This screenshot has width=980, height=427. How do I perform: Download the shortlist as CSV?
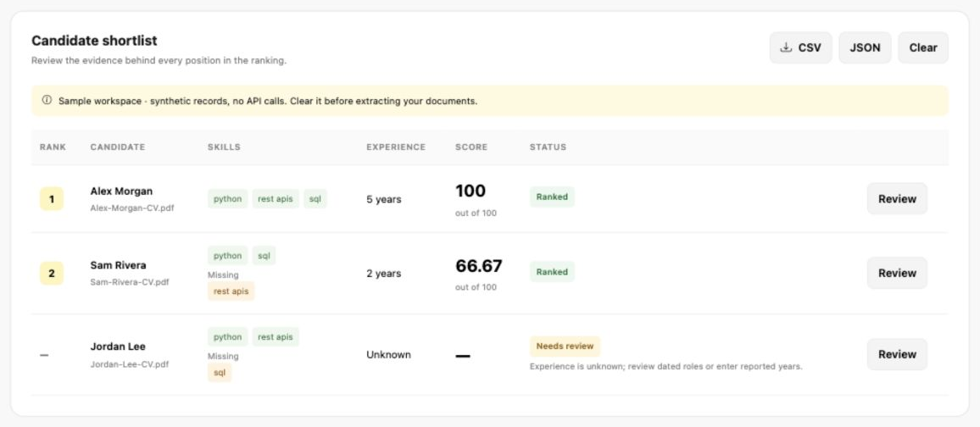click(800, 48)
